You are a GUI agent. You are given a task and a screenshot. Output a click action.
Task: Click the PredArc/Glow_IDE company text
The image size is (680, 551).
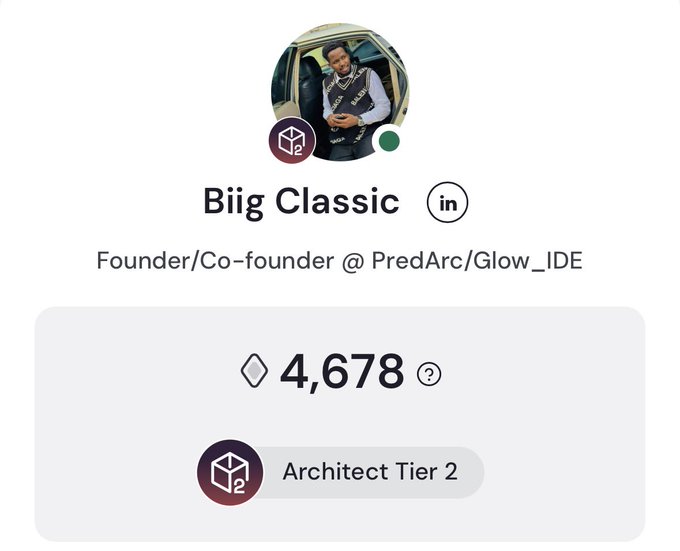tap(477, 261)
